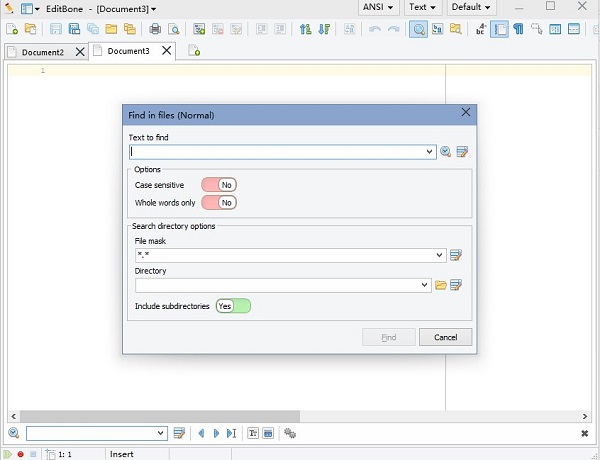Click the Find Last arrow in search bar

[232, 433]
